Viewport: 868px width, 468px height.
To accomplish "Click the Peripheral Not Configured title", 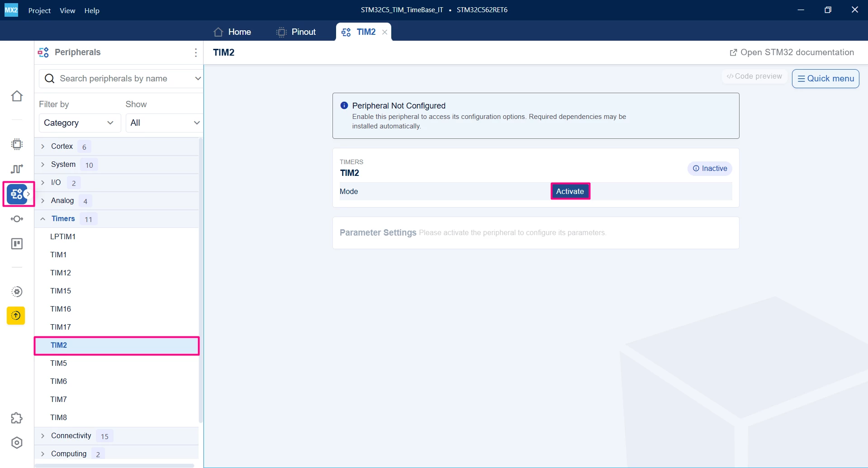I will coord(398,106).
